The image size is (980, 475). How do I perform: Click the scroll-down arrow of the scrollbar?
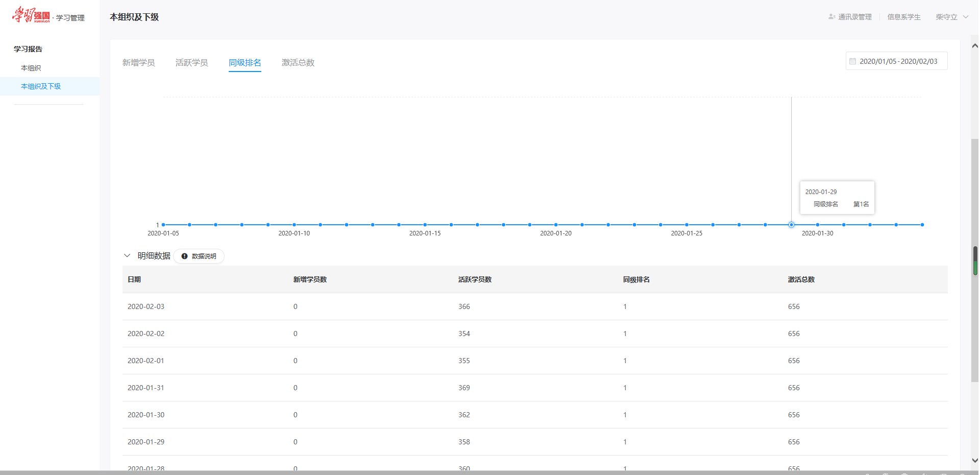click(975, 460)
